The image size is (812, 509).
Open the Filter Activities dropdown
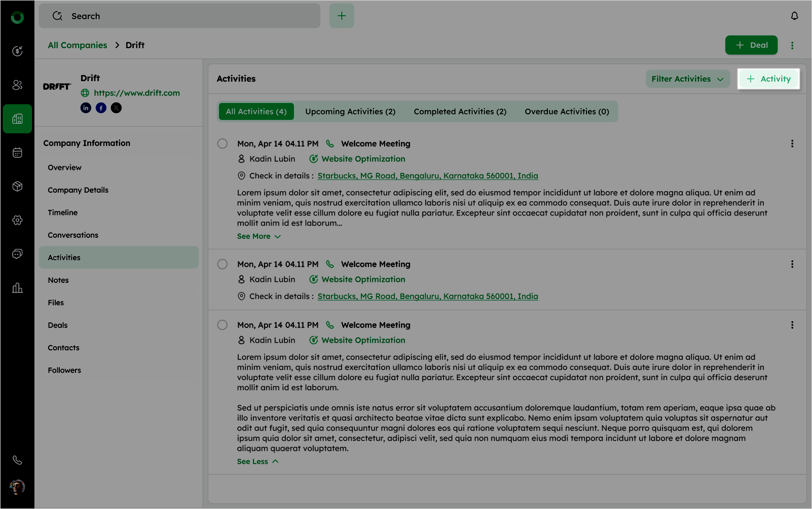click(687, 79)
